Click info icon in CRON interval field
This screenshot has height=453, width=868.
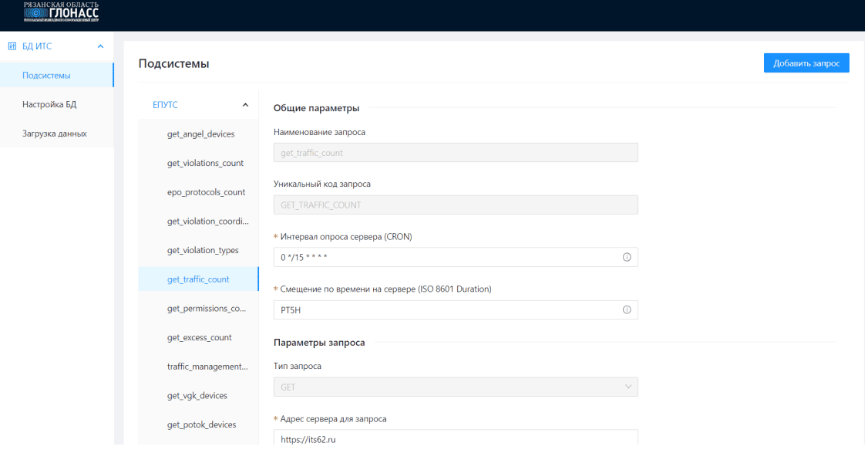(x=626, y=257)
